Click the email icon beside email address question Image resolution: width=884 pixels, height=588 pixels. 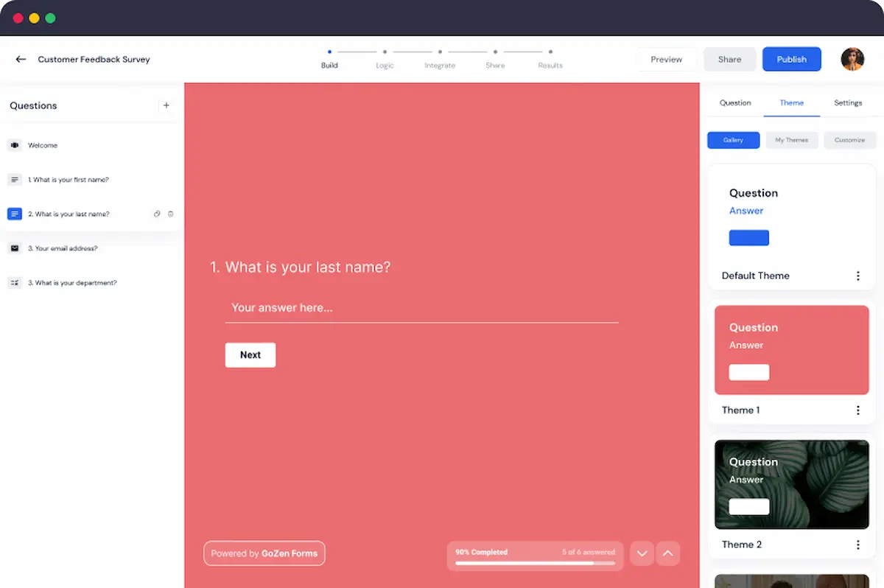coord(15,248)
